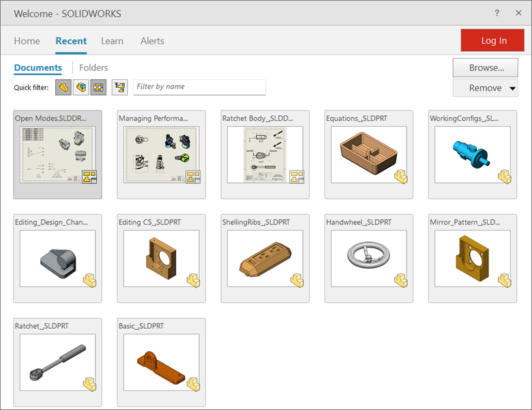The height and width of the screenshot is (410, 532).
Task: Click the 'Open Modes.SLDDR...' file name
Action: pyautogui.click(x=50, y=119)
